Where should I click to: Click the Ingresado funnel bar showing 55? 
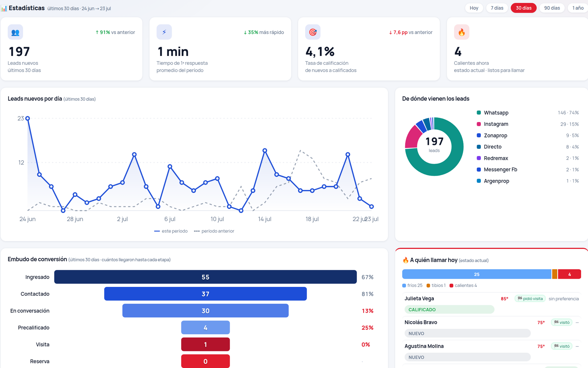(205, 277)
